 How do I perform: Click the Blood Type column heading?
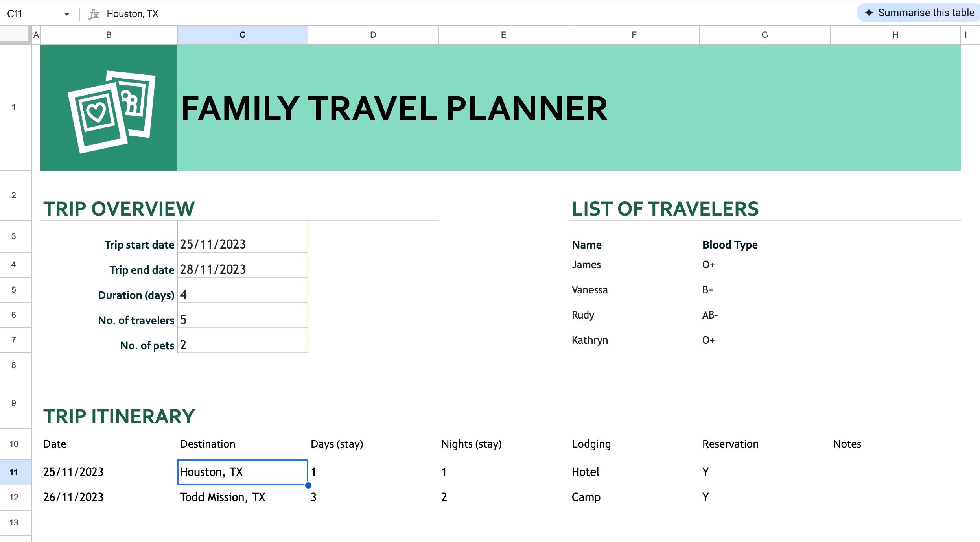730,245
